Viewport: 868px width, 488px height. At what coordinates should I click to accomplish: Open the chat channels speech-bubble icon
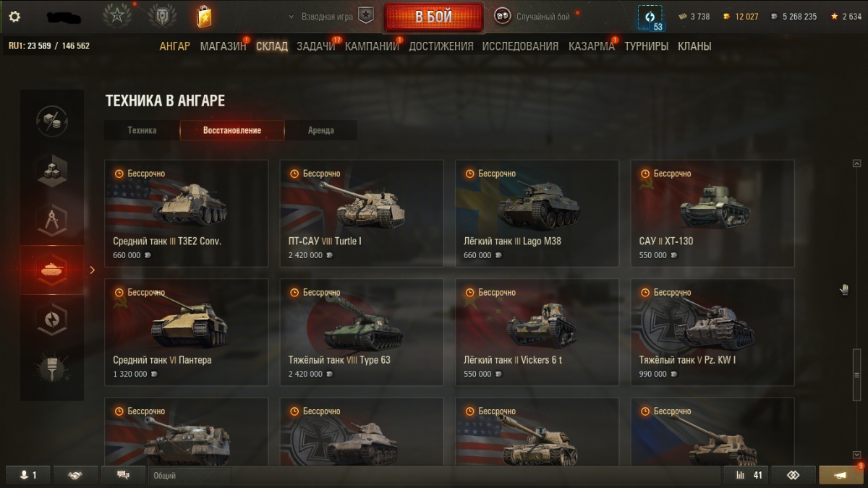tap(123, 475)
